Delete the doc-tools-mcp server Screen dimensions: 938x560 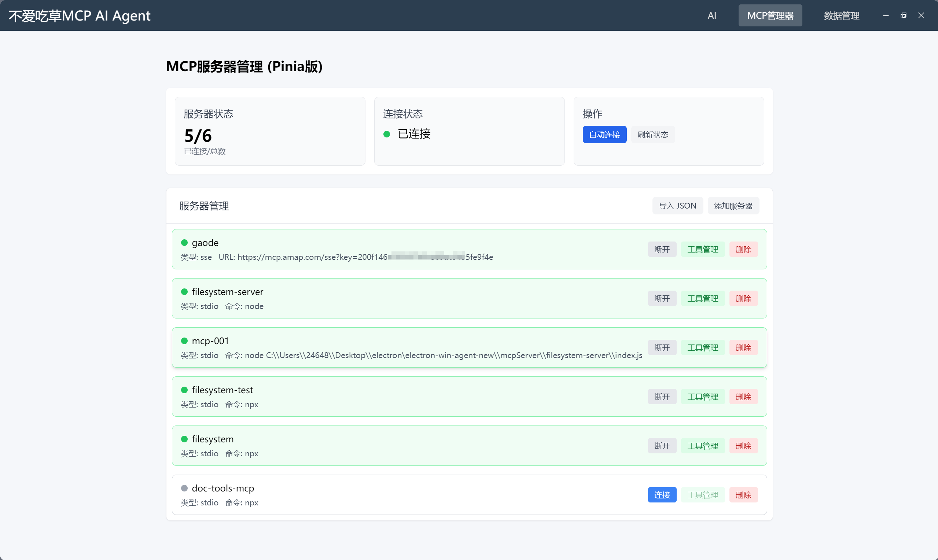(x=744, y=495)
